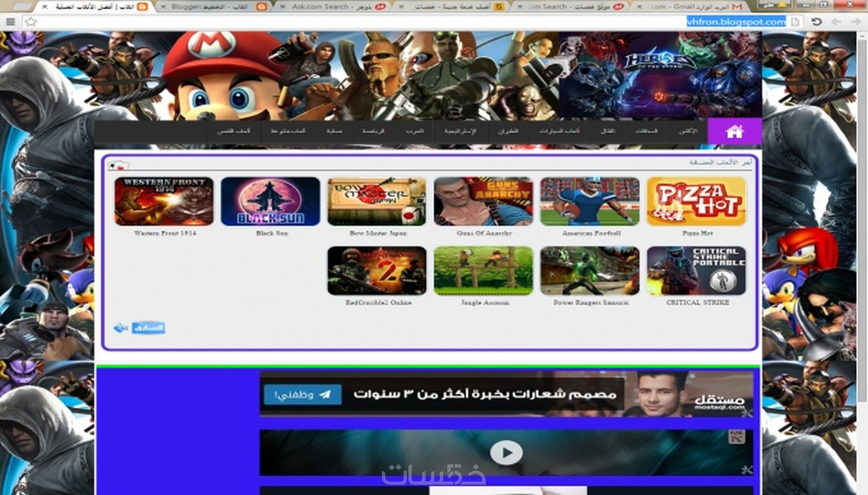Switch to the tab with the yellow 5 favicon
This screenshot has width=868, height=495.
coord(452,7)
